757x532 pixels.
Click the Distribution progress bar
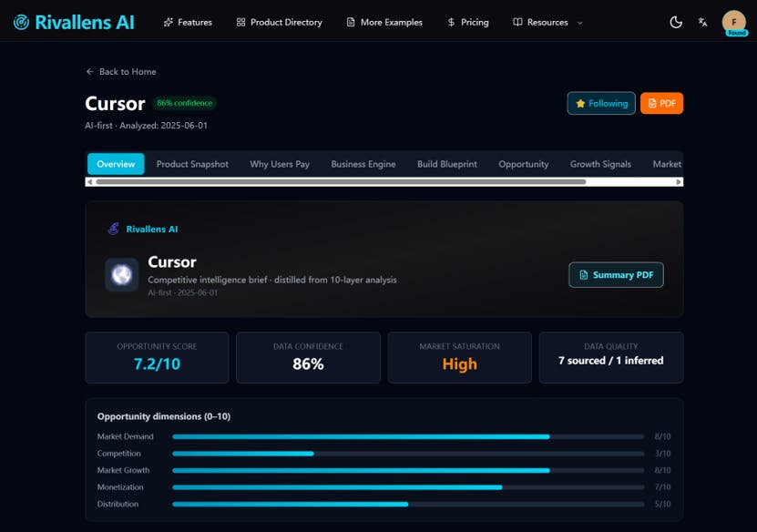click(x=408, y=504)
